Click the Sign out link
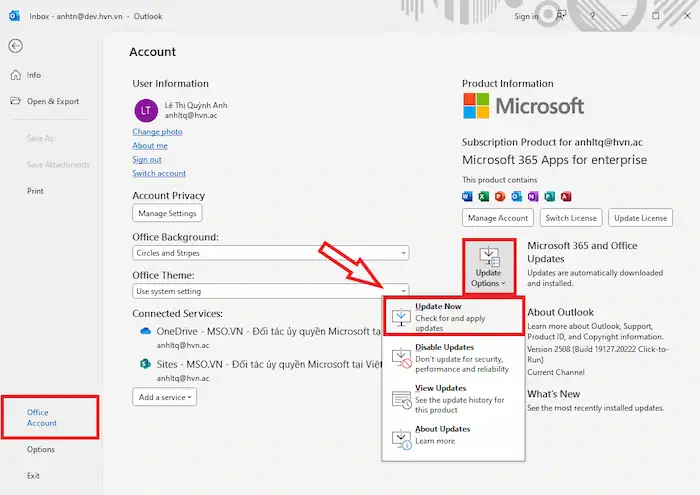 coord(146,159)
